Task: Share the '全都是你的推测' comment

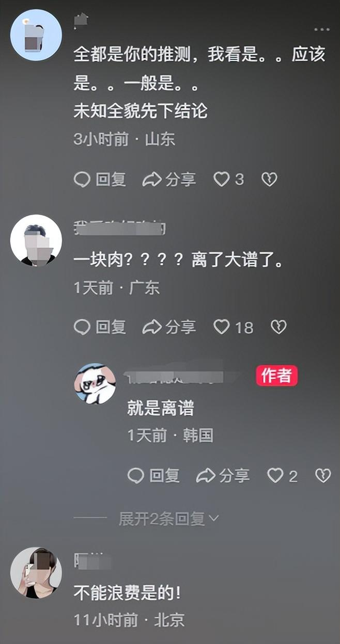Action: point(169,180)
